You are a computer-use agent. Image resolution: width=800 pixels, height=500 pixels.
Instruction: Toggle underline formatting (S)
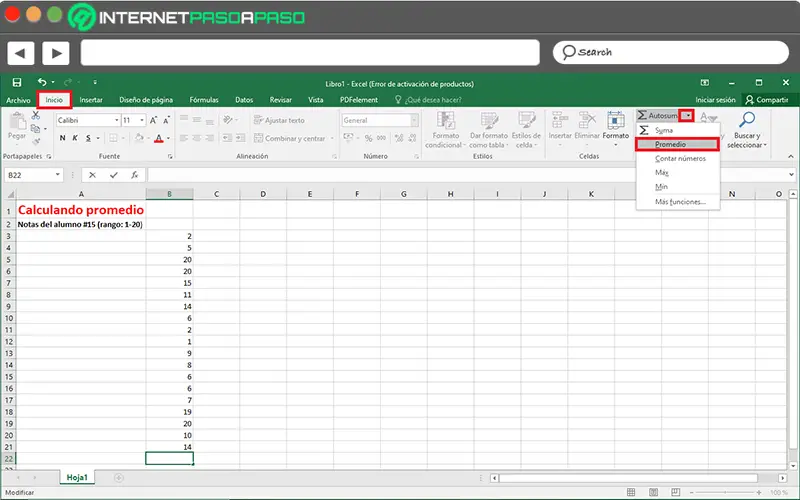pyautogui.click(x=88, y=138)
